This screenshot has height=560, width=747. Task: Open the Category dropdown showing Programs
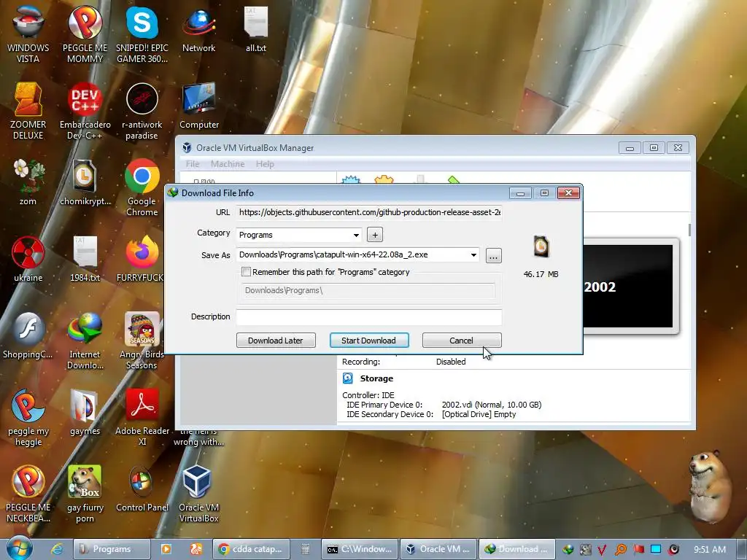[x=299, y=235]
